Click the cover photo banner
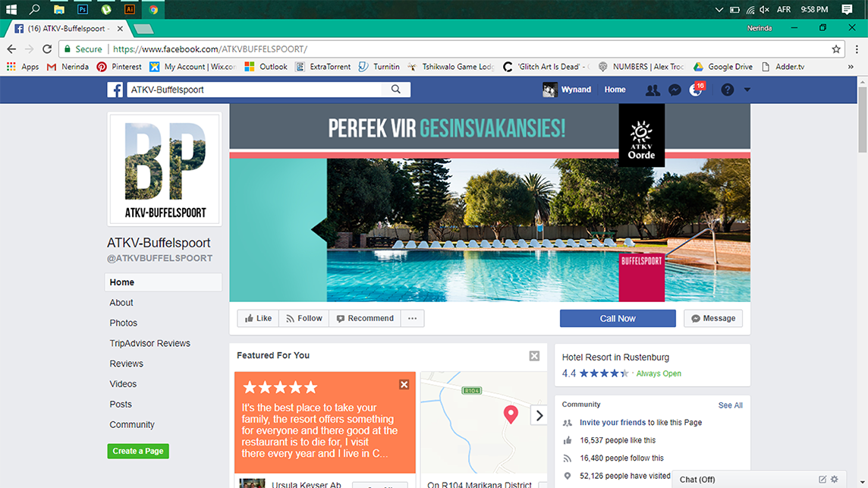The image size is (868, 488). pyautogui.click(x=490, y=203)
